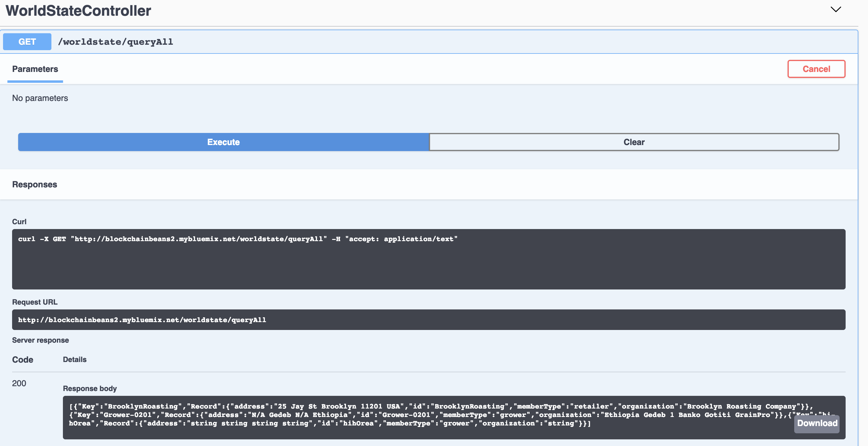Click the blue GET method badge
868x446 pixels.
pos(27,42)
